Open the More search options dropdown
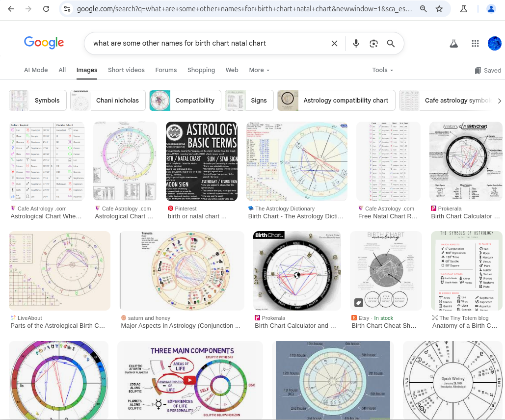The width and height of the screenshot is (505, 420). 259,70
